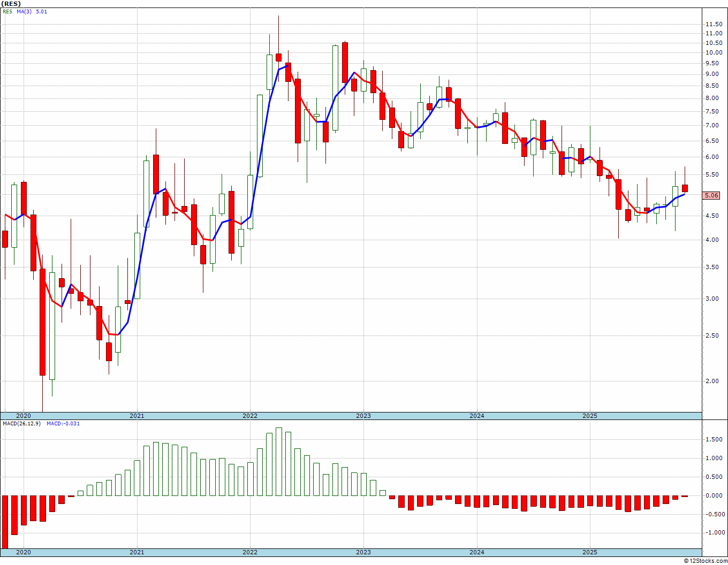This screenshot has height=565, width=728.
Task: Click the MACD:-0.031 value label
Action: (63, 424)
